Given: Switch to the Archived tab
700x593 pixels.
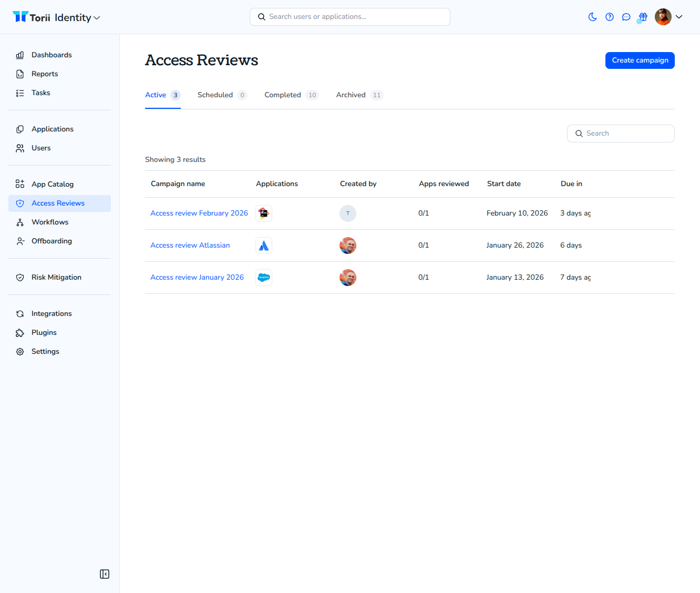Looking at the screenshot, I should pyautogui.click(x=359, y=95).
